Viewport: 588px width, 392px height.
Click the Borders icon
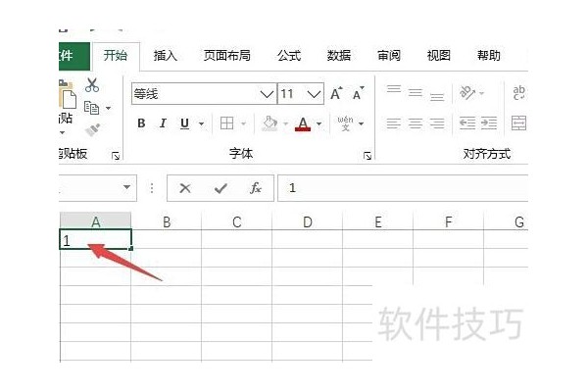(x=226, y=123)
